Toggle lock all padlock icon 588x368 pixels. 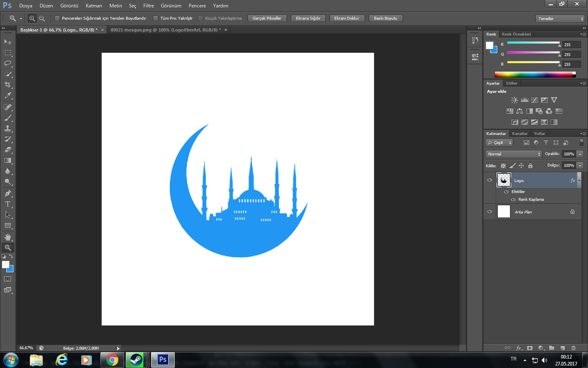pyautogui.click(x=530, y=166)
